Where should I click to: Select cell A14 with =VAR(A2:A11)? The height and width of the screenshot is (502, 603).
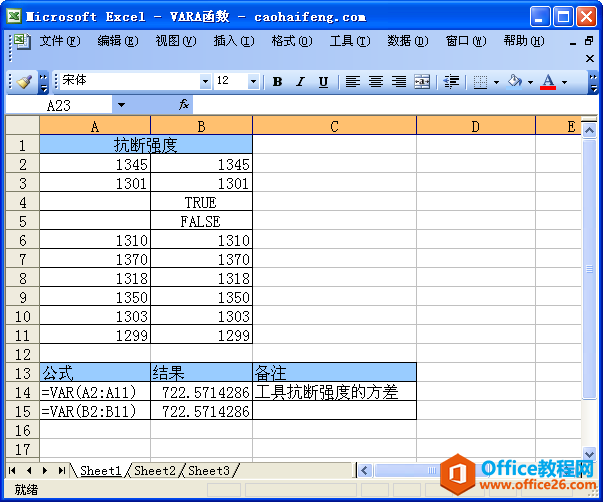point(95,392)
